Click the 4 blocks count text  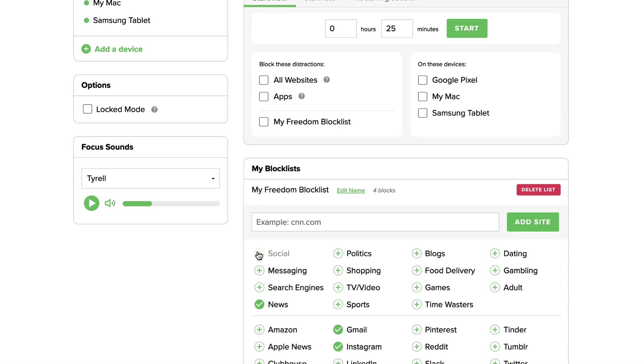coord(384,190)
